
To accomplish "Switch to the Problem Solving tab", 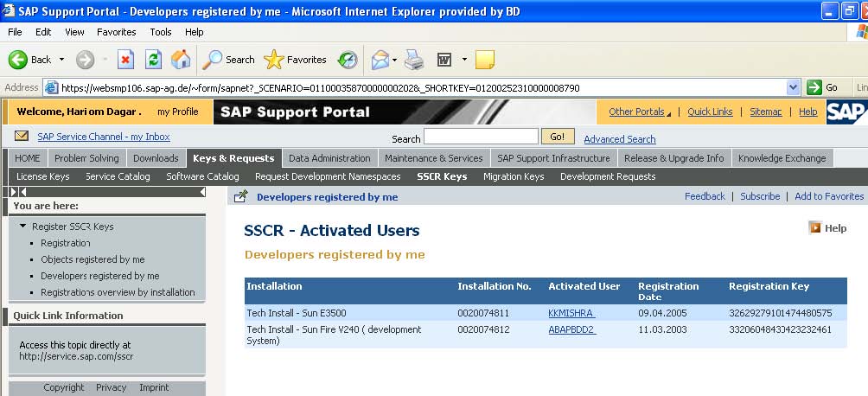I will click(x=87, y=158).
